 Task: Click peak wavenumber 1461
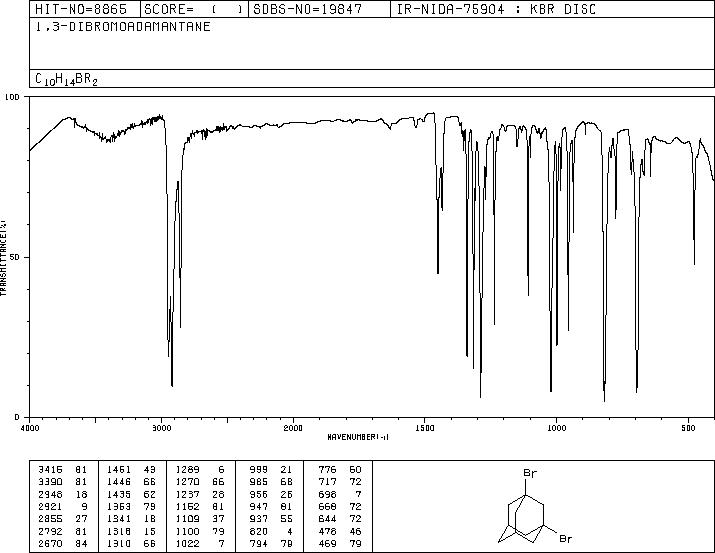click(x=119, y=470)
